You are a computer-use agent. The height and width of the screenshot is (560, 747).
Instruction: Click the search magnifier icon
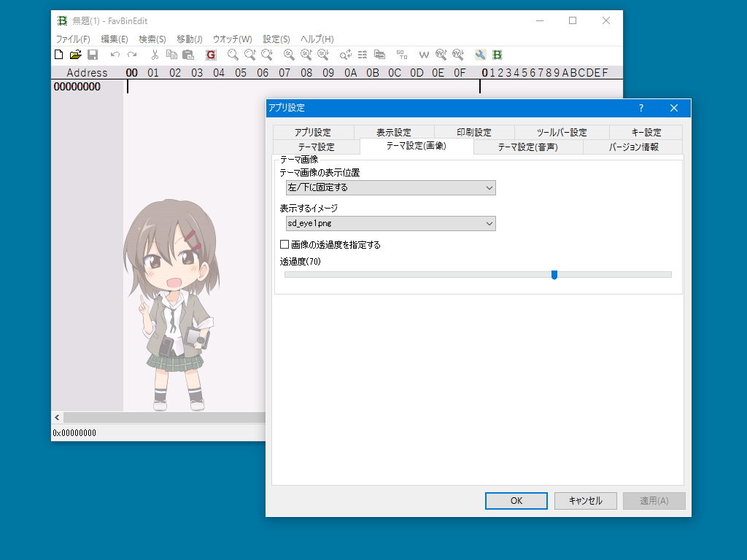pyautogui.click(x=231, y=55)
